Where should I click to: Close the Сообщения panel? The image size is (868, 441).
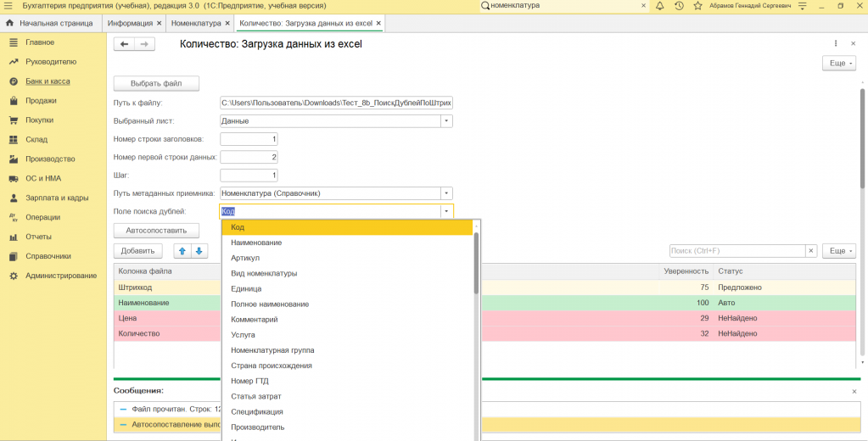point(854,391)
